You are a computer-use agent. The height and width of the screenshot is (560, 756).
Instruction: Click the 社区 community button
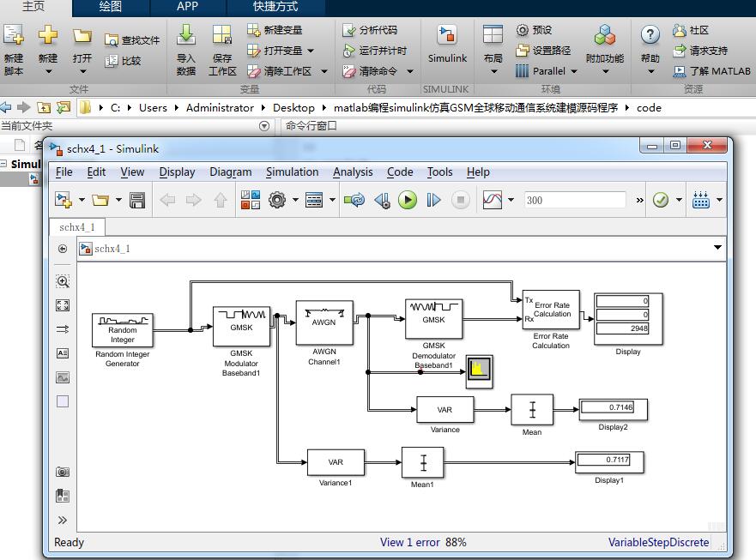click(691, 30)
